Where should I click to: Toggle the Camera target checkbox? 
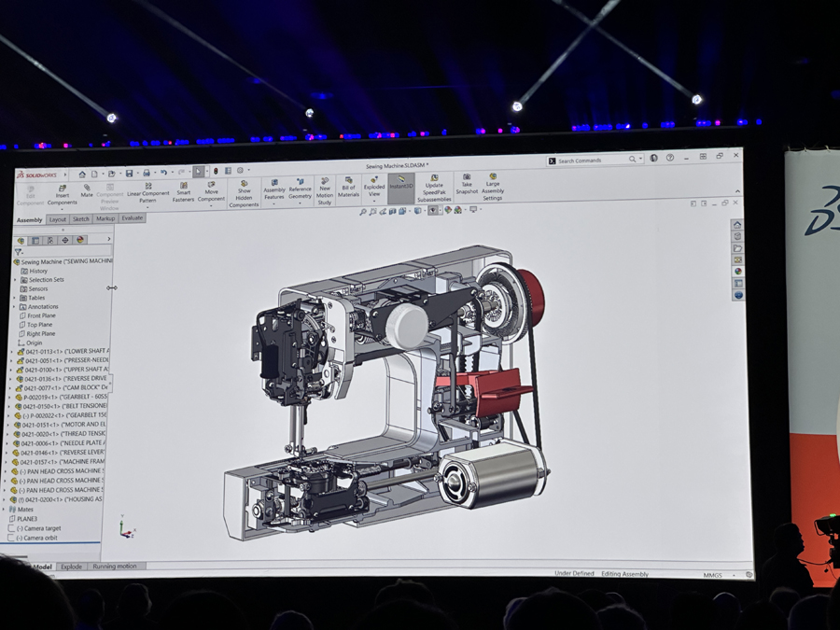12,528
